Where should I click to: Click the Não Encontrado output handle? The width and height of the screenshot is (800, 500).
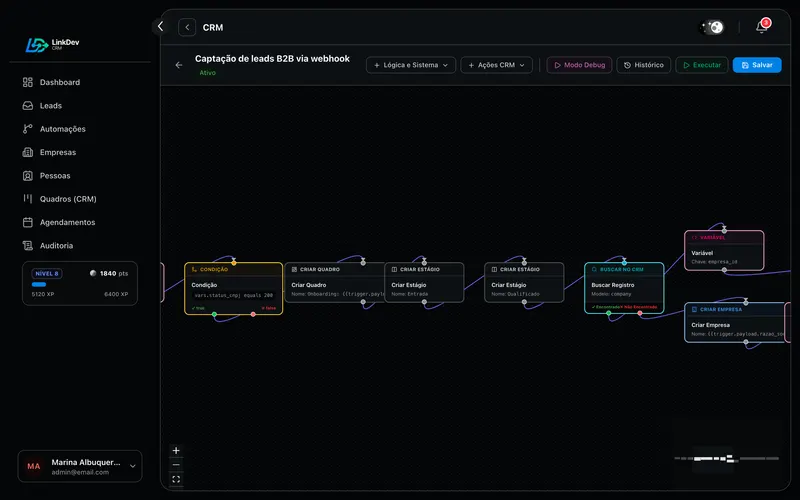coord(640,313)
